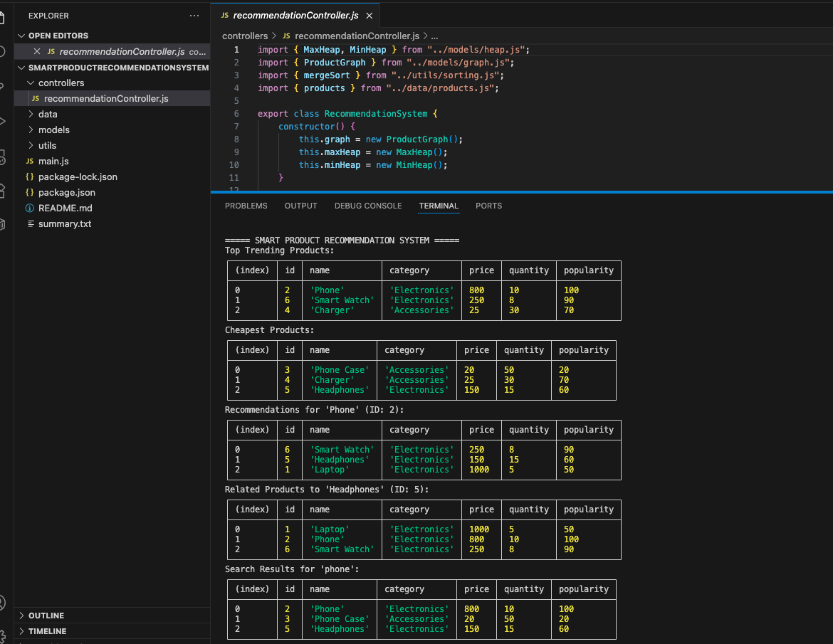
Task: Click inside the terminal output area
Action: tap(427, 427)
